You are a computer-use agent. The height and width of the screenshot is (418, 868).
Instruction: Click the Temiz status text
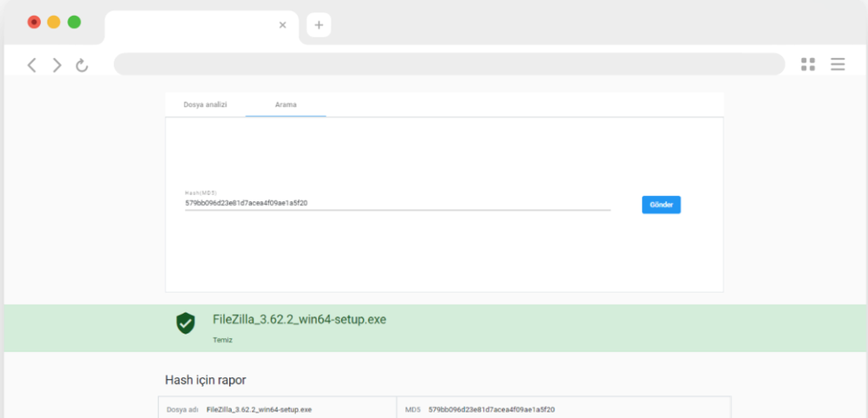(x=222, y=340)
